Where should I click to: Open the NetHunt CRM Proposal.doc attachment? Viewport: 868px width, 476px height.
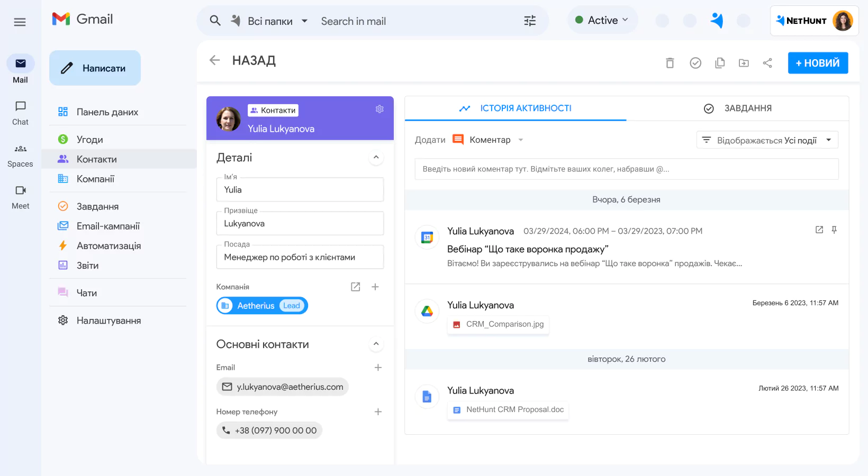tap(508, 410)
